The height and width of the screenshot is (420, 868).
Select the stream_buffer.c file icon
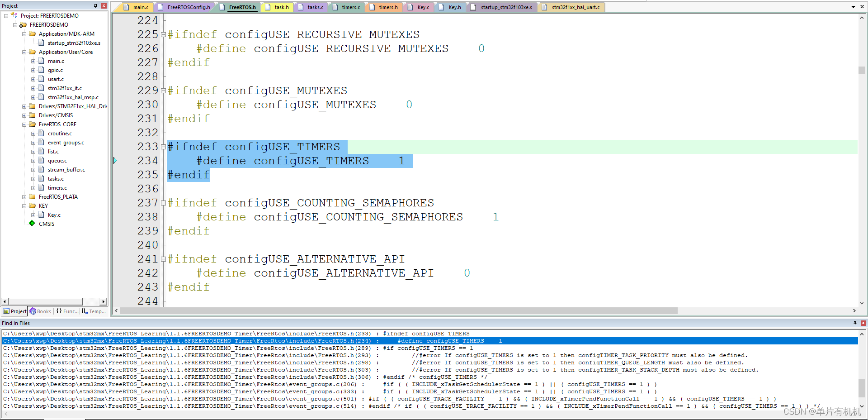pyautogui.click(x=41, y=169)
